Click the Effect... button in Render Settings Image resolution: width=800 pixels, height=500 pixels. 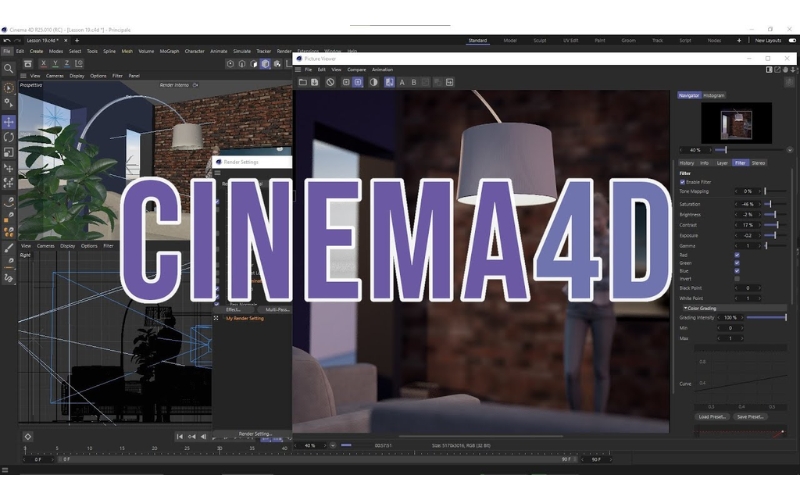click(233, 310)
